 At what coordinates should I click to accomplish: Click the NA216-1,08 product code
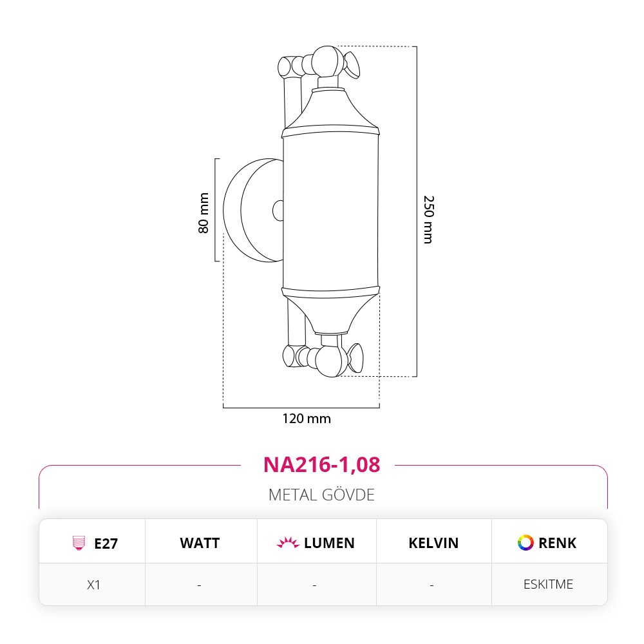point(321,465)
